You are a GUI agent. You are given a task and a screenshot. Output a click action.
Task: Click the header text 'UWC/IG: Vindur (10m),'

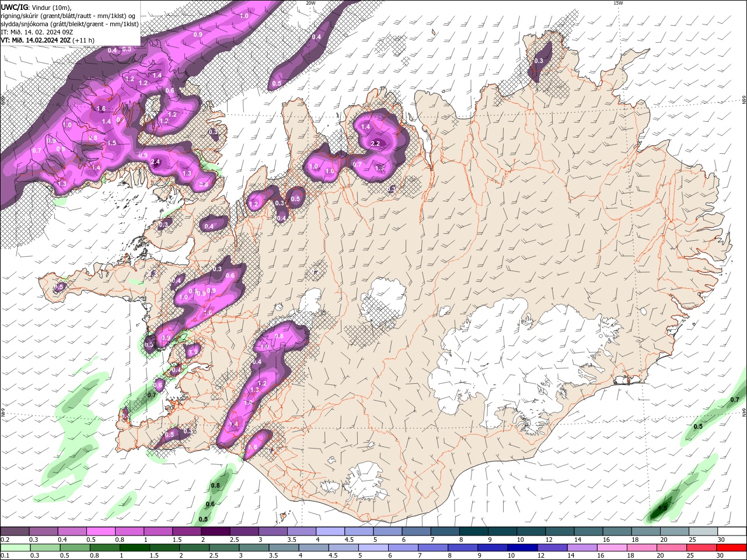(x=37, y=6)
